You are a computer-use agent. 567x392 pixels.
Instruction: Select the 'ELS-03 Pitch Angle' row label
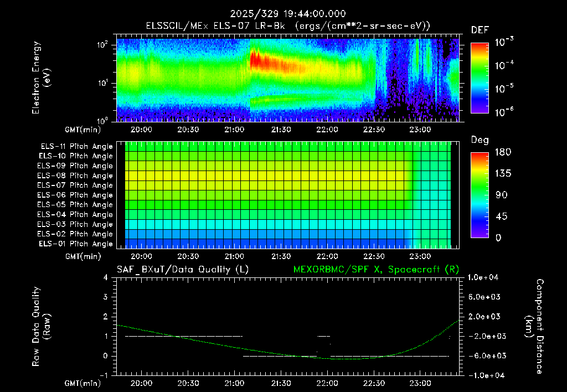coord(75,224)
